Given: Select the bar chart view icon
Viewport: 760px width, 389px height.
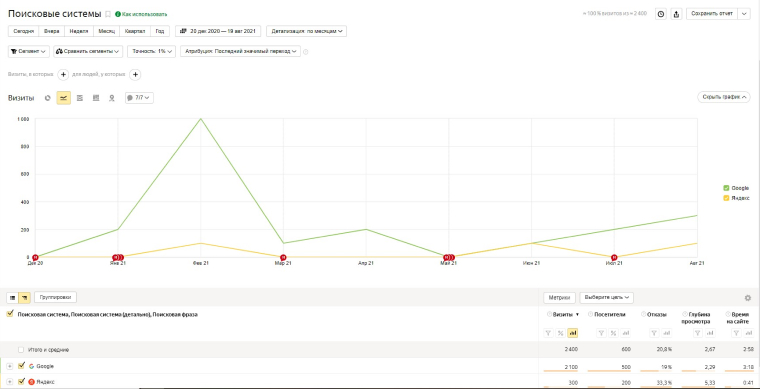Looking at the screenshot, I should pos(96,98).
